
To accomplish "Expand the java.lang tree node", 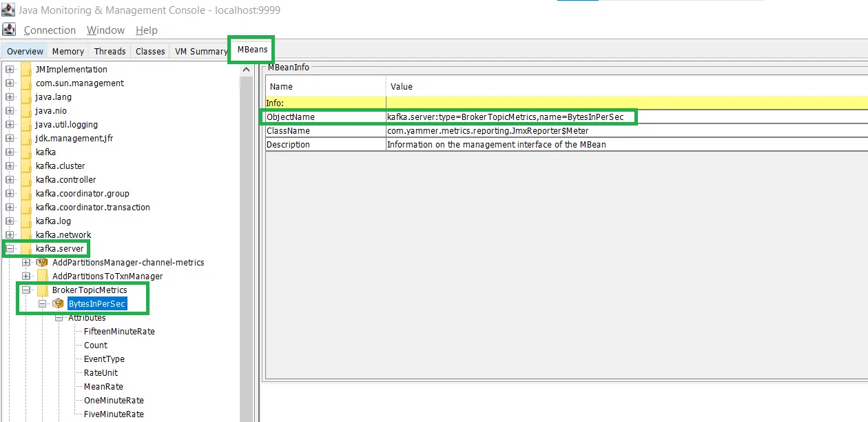I will pyautogui.click(x=10, y=97).
